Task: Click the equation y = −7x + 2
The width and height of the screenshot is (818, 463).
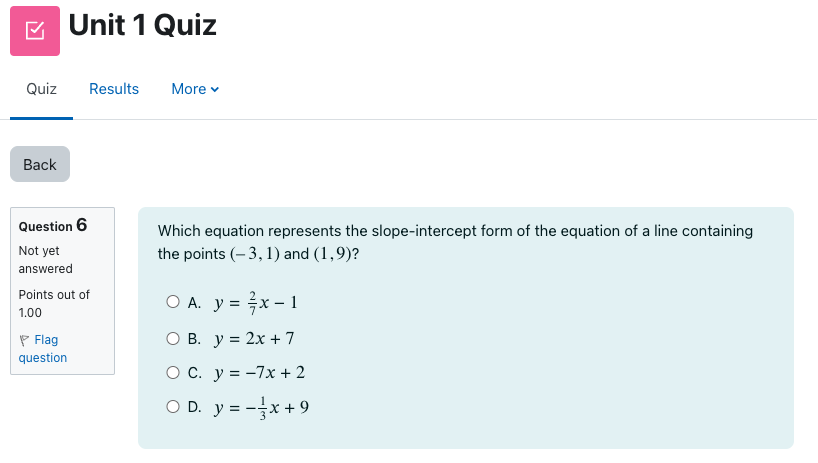Action: pos(259,373)
